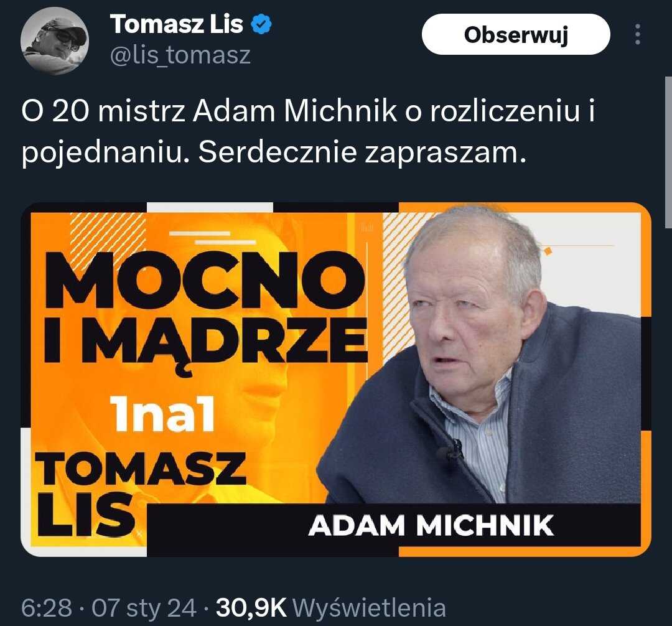This screenshot has height=626, width=672.
Task: Open the 6:28 post timestamp
Action: [46, 607]
